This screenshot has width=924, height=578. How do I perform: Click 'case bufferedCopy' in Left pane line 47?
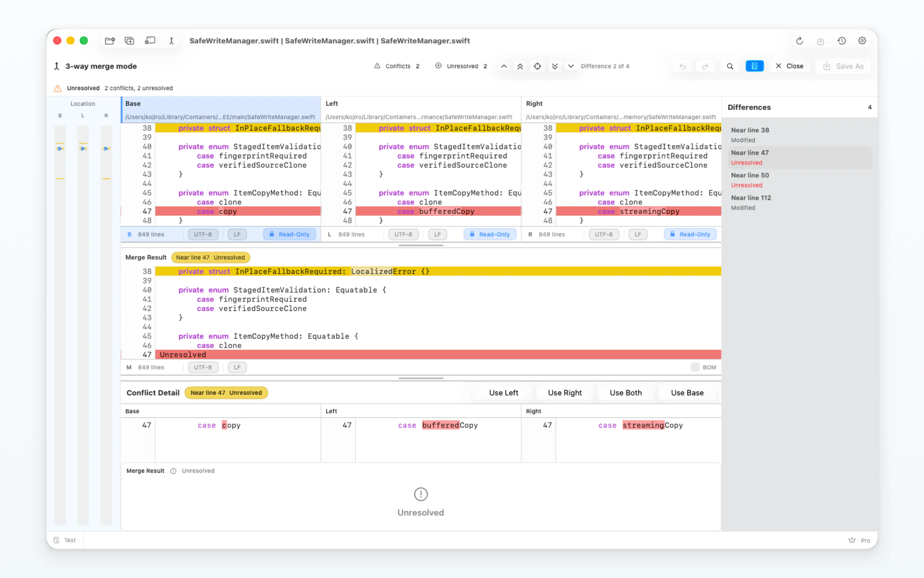(x=436, y=211)
